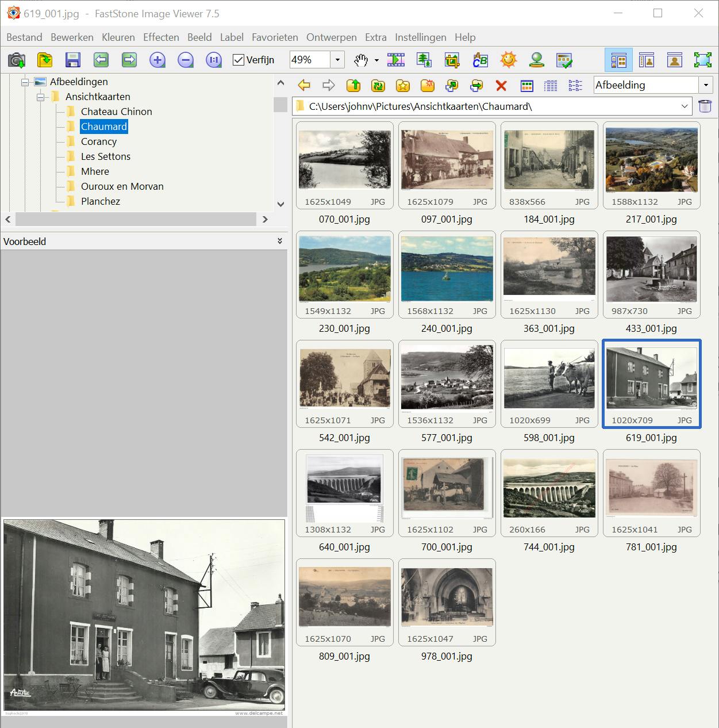Click the camera screen capture icon
This screenshot has height=728, width=719.
(17, 60)
